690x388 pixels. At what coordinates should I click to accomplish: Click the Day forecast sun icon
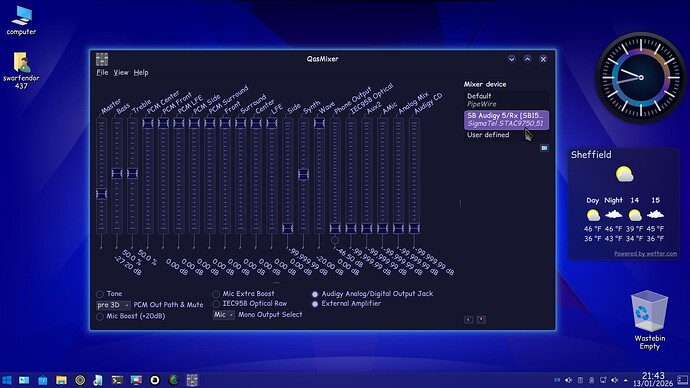[593, 215]
